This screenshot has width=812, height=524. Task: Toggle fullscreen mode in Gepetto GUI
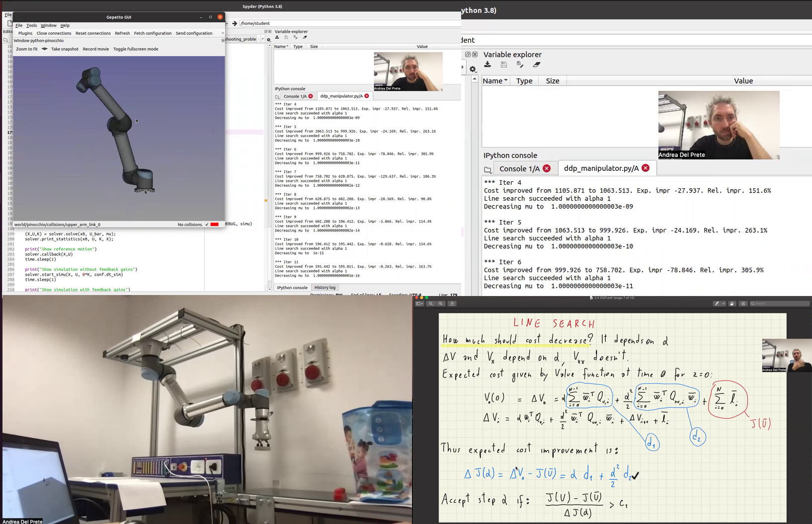coord(136,49)
